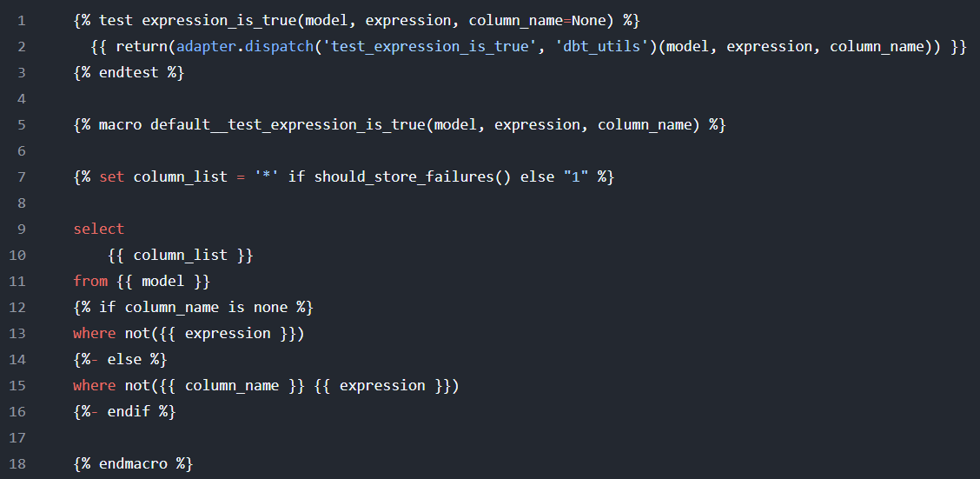Click 'default__test_expression_is_true' macro name
The image size is (980, 479).
coord(288,124)
